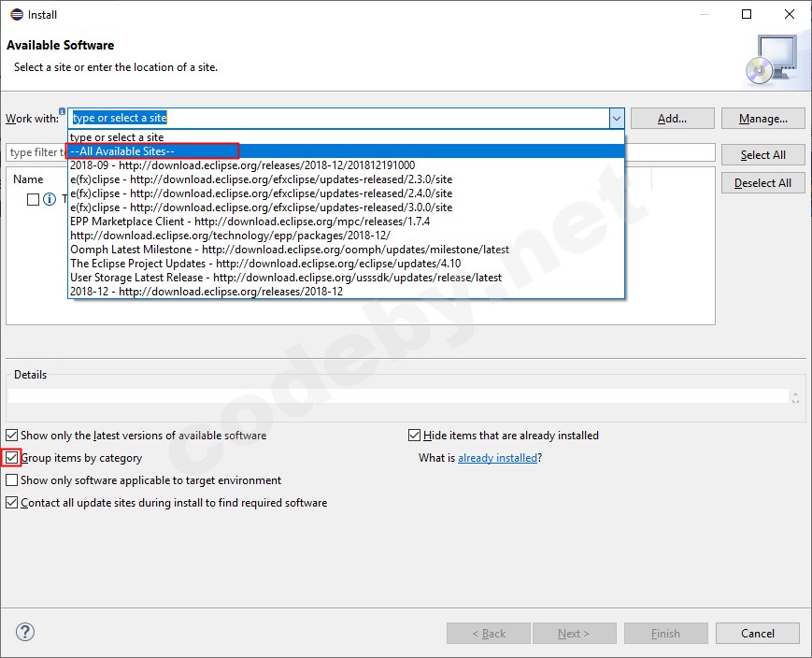Click the Add... button
This screenshot has height=658, width=812.
[672, 118]
